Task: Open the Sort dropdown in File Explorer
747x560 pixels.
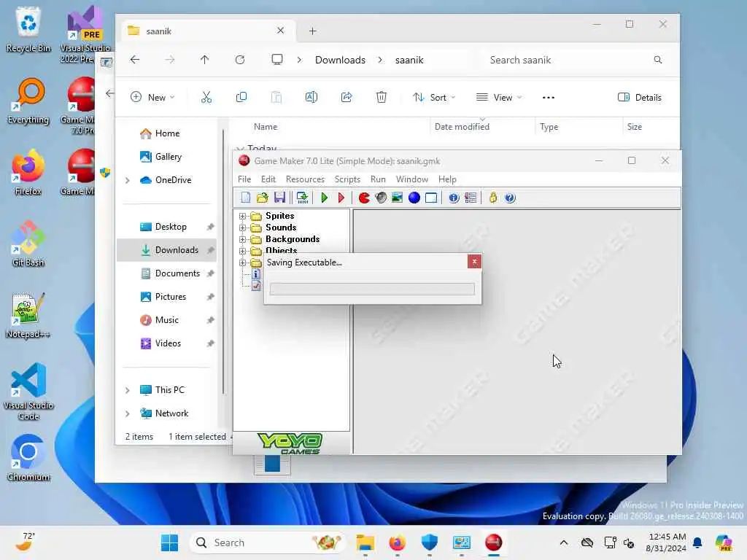Action: (x=434, y=97)
